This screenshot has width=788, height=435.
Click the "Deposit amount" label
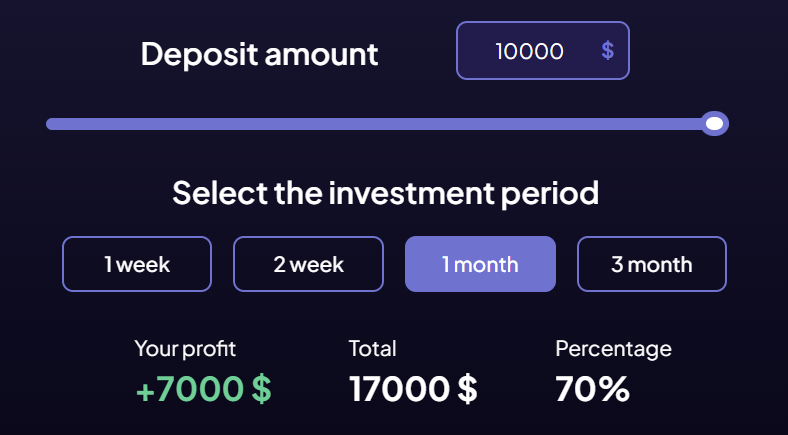coord(260,54)
